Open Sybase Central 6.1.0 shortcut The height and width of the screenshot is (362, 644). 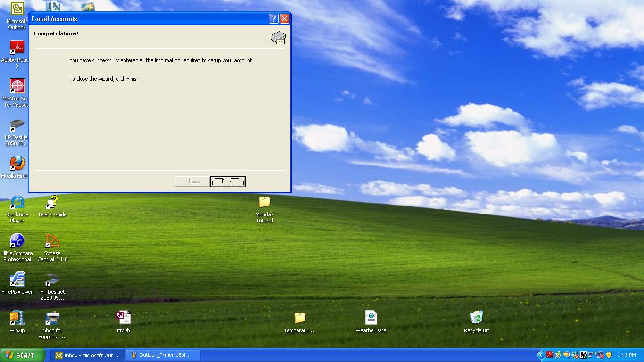(52, 242)
